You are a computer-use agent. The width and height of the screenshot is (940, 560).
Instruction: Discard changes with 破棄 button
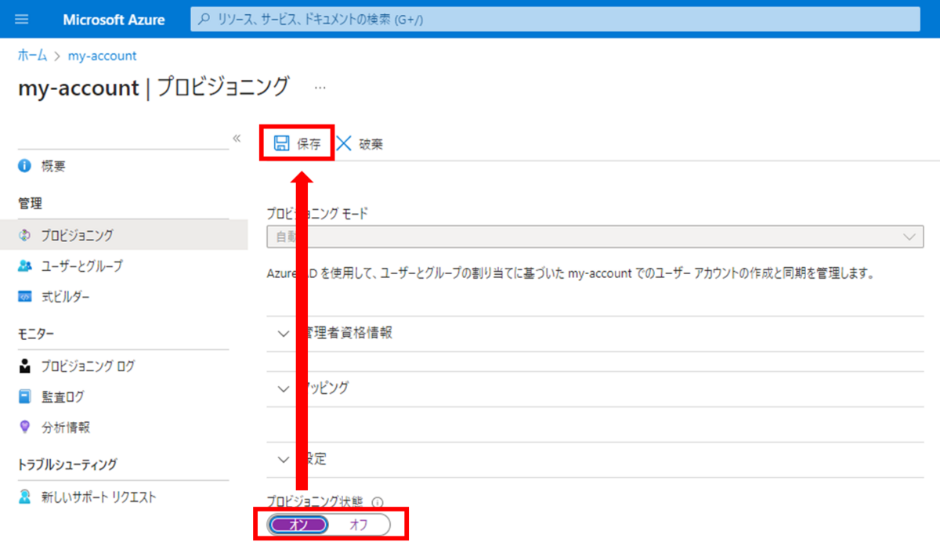pos(360,143)
